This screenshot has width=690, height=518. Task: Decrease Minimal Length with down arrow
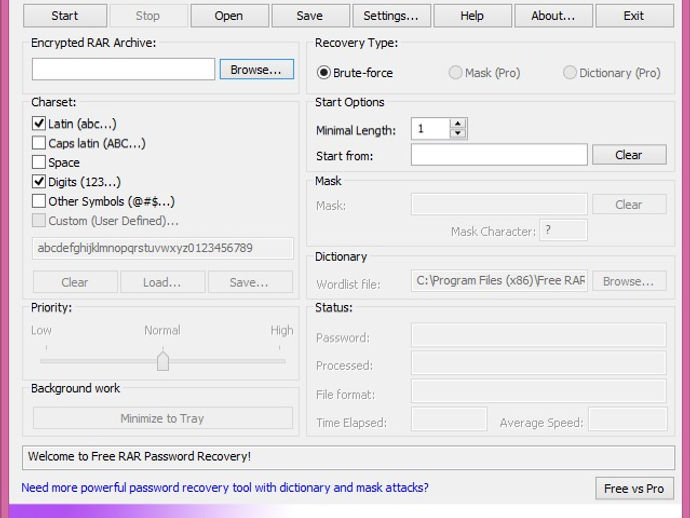(458, 133)
